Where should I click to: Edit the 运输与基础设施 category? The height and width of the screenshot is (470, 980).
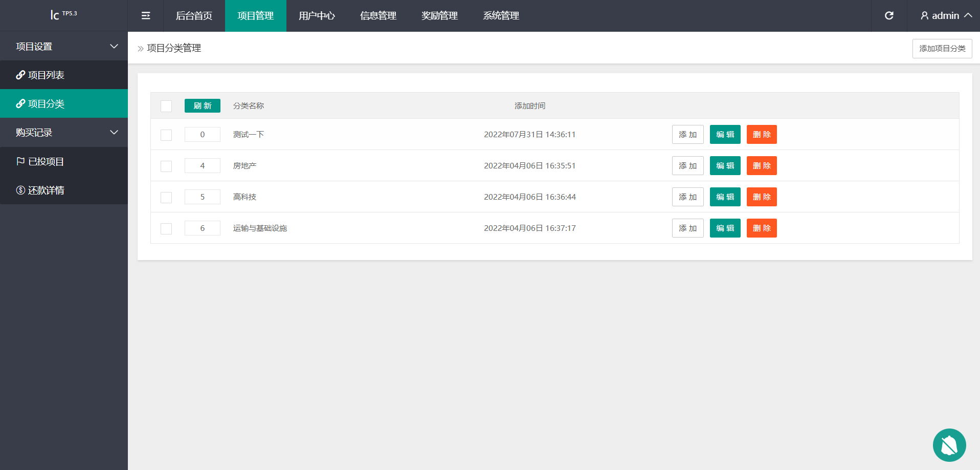point(725,228)
